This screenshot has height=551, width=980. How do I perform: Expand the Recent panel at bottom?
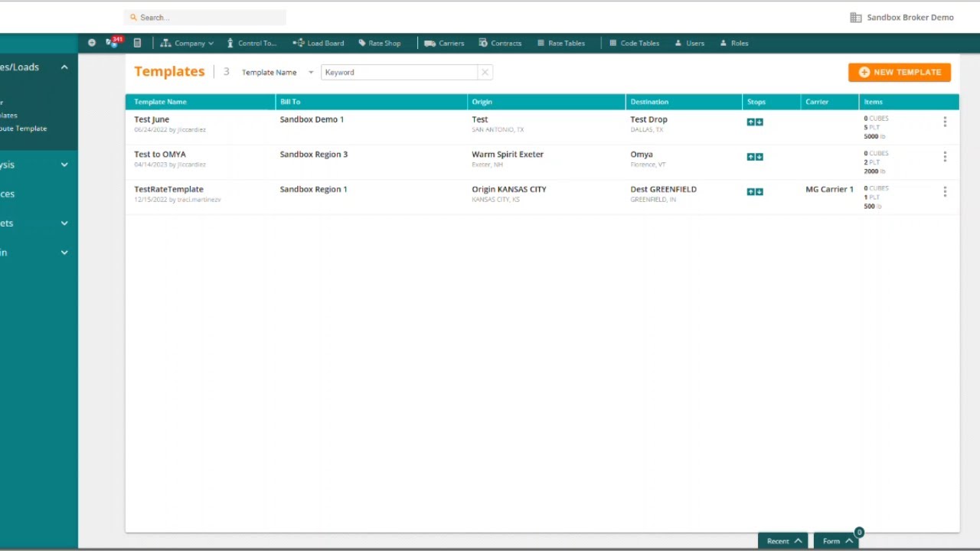782,541
